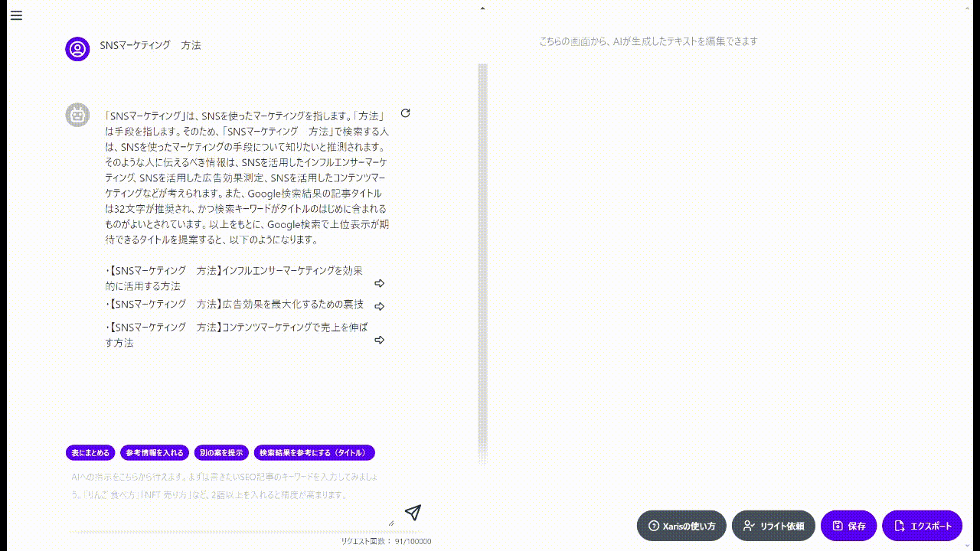Choose the 別の案を提示 chip
Image resolution: width=980 pixels, height=551 pixels.
point(220,453)
